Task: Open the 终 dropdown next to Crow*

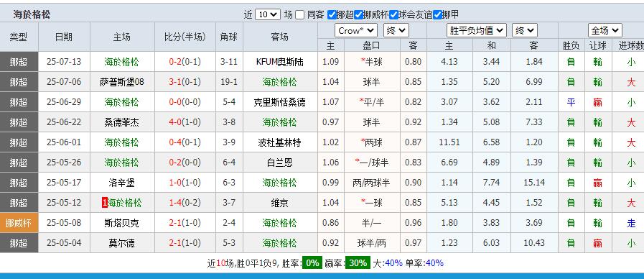Action: coord(396,30)
